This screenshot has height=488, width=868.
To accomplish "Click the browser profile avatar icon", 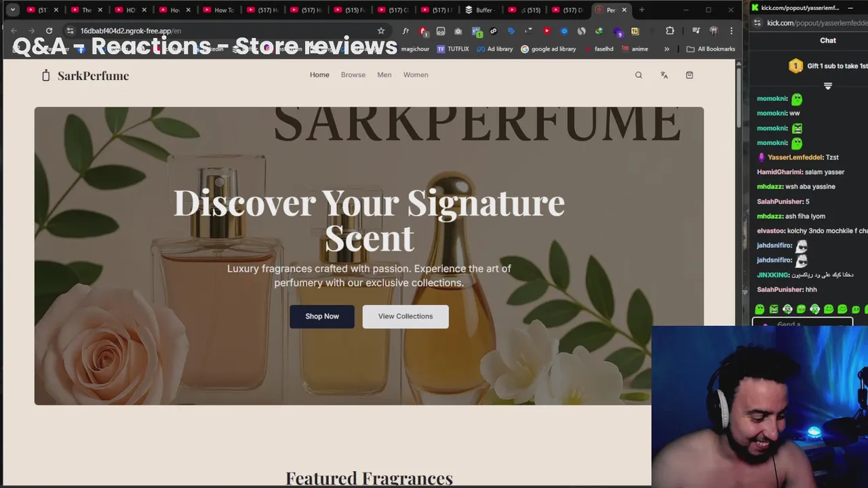I will (x=713, y=30).
